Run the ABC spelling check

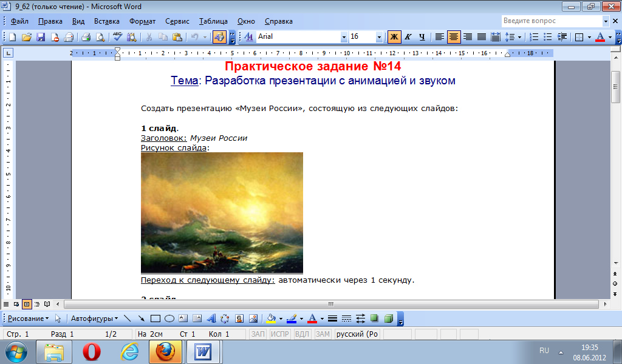tap(117, 37)
